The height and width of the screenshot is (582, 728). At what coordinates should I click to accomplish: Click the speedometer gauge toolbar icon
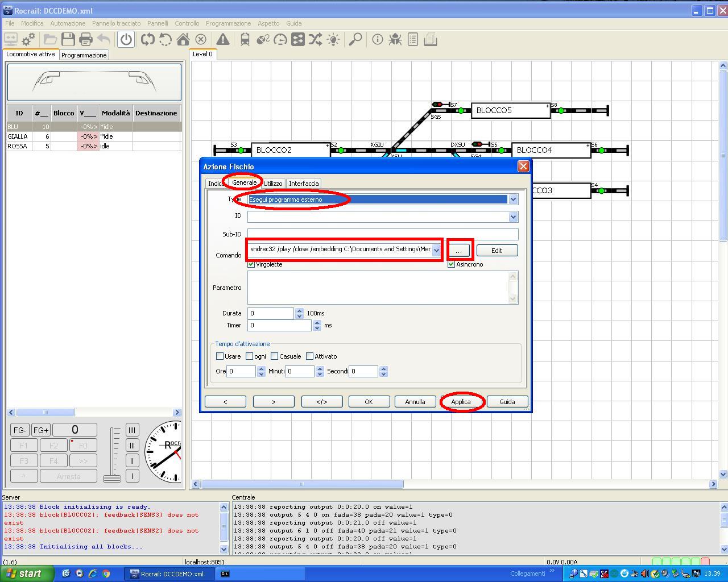[280, 39]
